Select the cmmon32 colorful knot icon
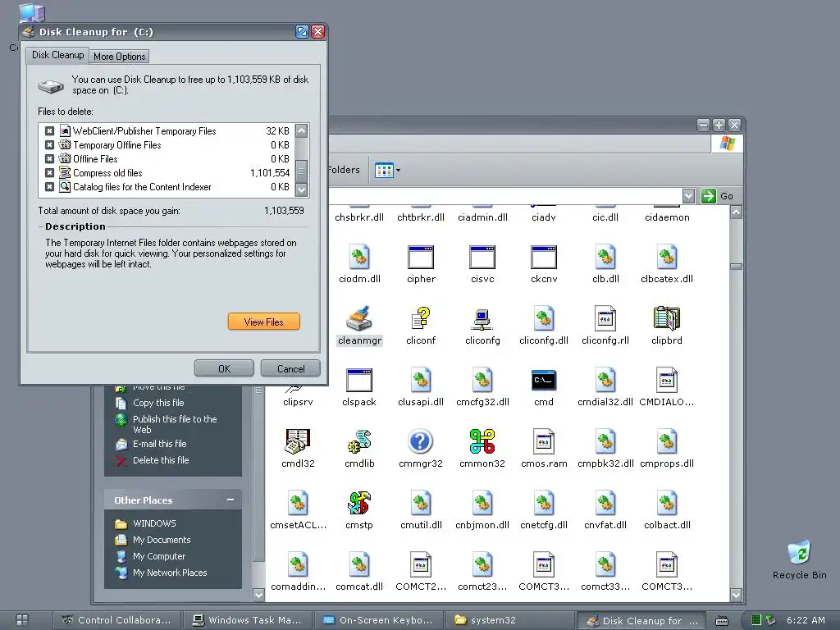The height and width of the screenshot is (630, 840). [x=482, y=442]
